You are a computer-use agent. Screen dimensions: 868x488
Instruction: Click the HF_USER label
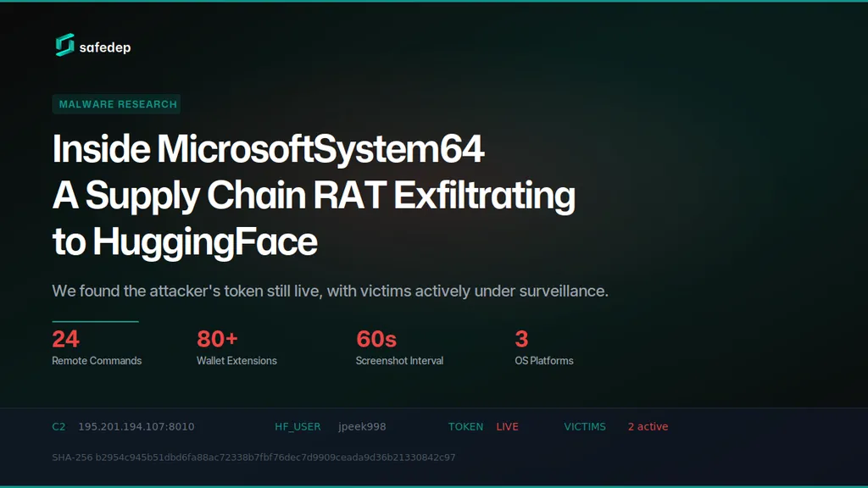[298, 427]
